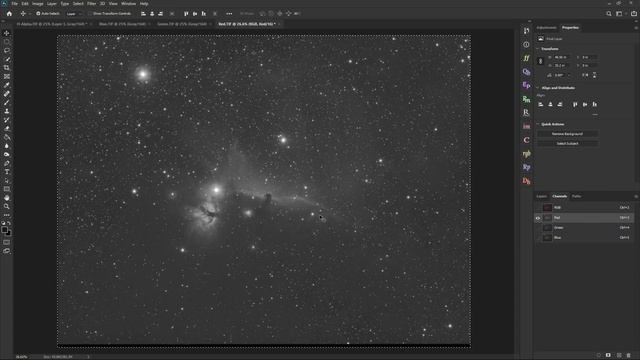640x360 pixels.
Task: Toggle visibility of RGB channel
Action: point(538,208)
